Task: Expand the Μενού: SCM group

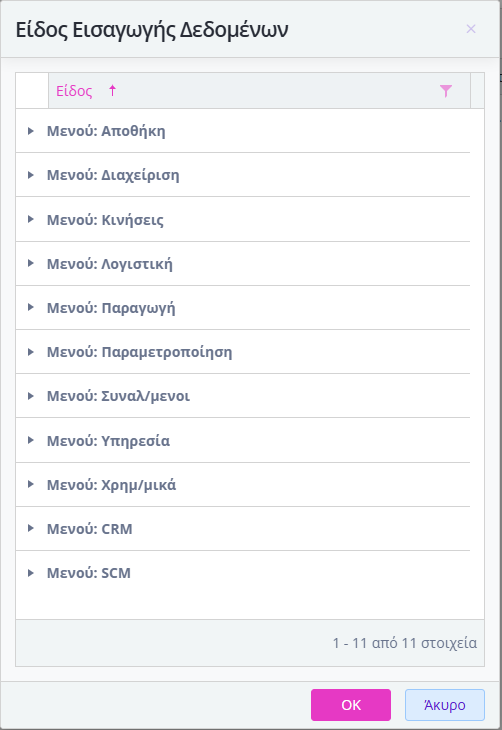Action: click(31, 573)
